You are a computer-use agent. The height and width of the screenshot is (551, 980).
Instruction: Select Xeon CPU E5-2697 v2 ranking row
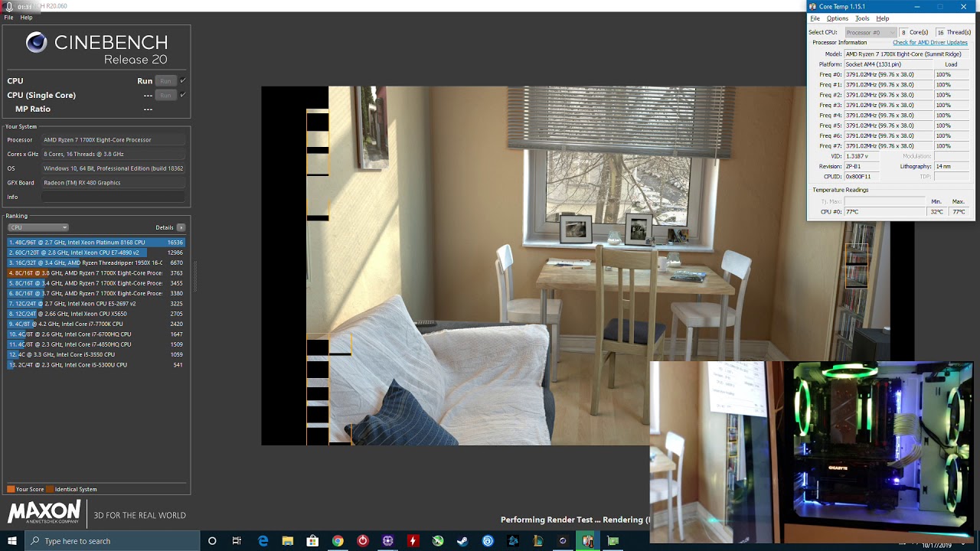(96, 303)
